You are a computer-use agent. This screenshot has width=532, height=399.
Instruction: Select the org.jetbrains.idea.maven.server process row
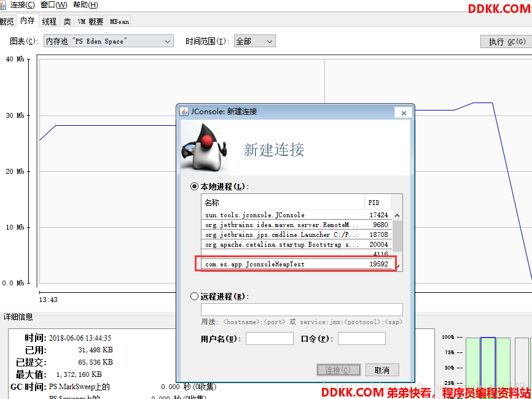pos(297,225)
